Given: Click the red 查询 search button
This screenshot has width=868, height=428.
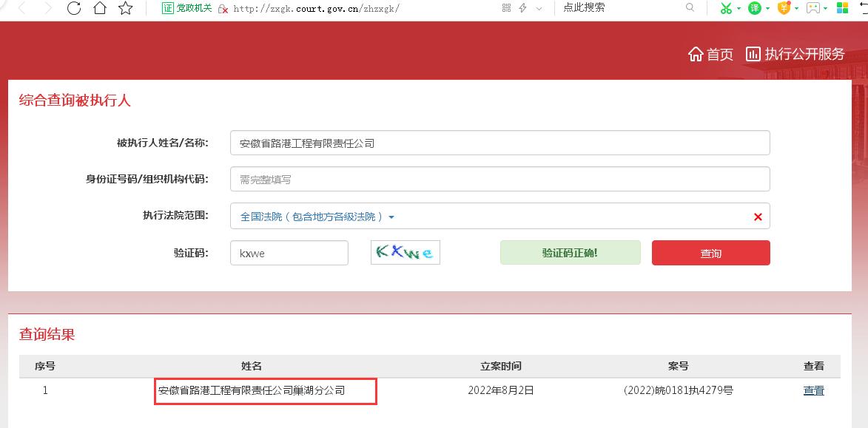Looking at the screenshot, I should click(x=710, y=252).
